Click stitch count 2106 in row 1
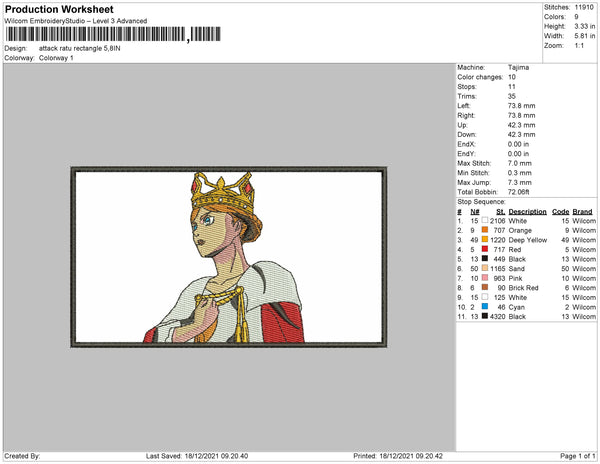Viewport: 600px width, 464px height. (497, 221)
